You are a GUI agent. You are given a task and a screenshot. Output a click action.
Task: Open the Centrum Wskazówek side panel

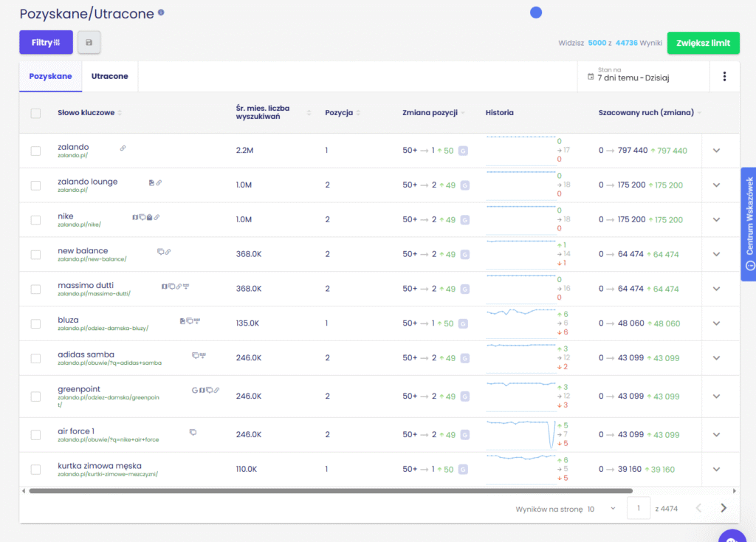pyautogui.click(x=749, y=224)
